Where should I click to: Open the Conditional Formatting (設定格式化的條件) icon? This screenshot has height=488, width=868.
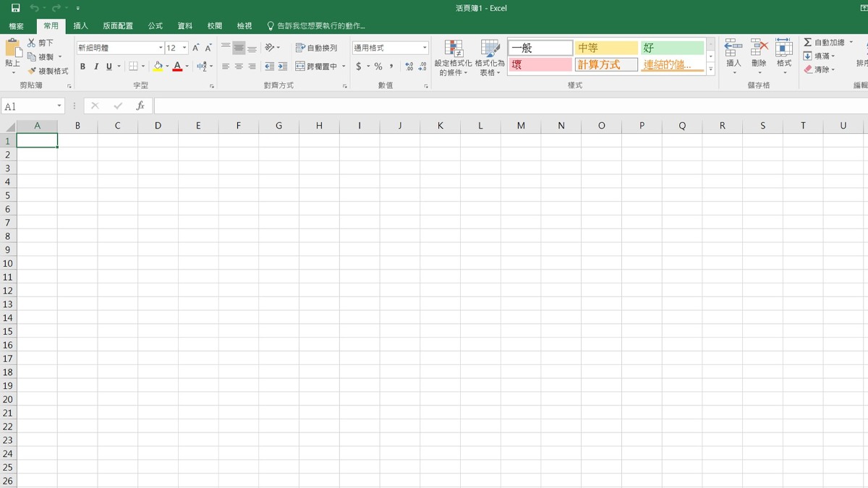tap(453, 58)
